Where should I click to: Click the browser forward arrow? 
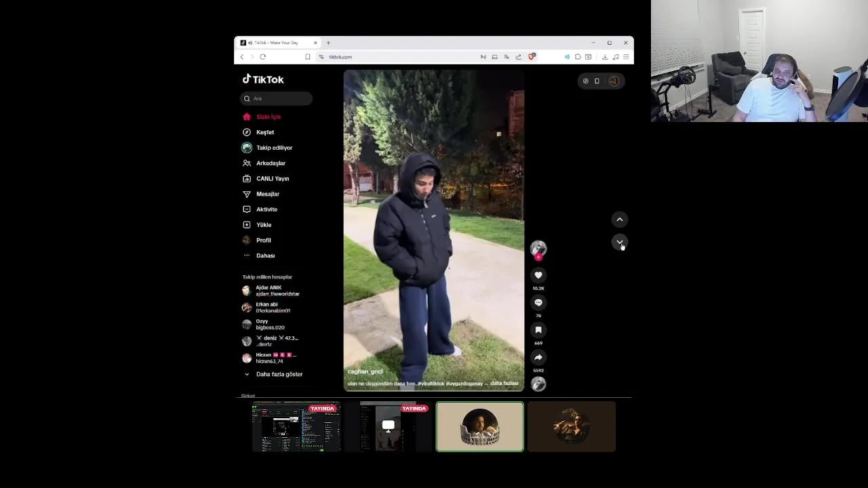coord(252,57)
